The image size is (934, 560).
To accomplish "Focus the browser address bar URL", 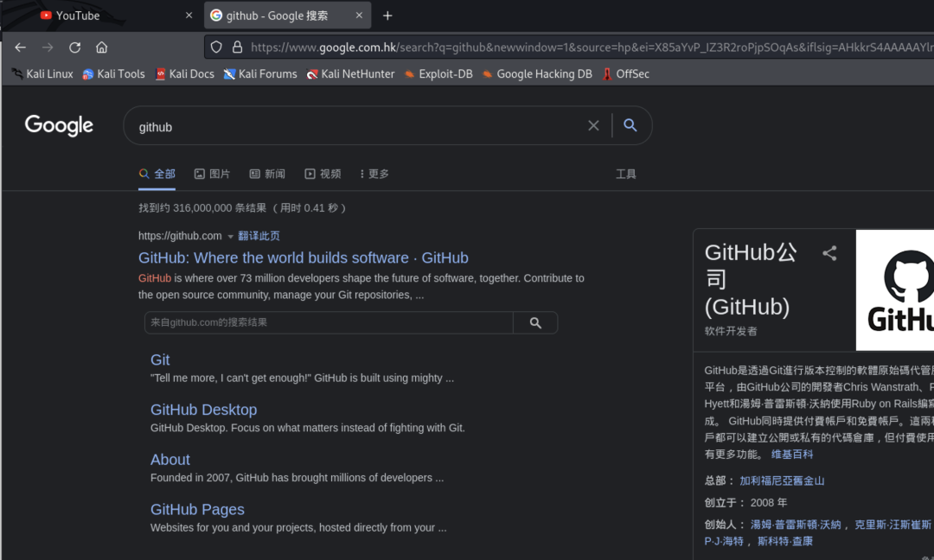I will point(592,47).
